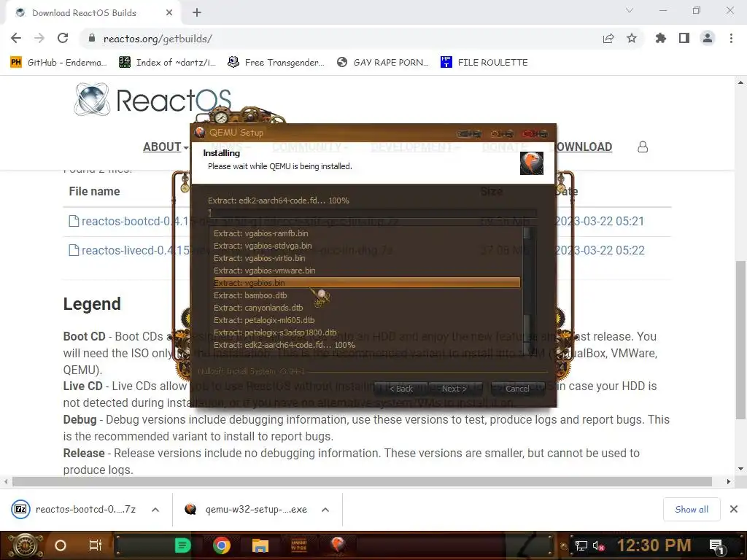Share this page with the share icon
This screenshot has width=747, height=560.
pos(608,38)
